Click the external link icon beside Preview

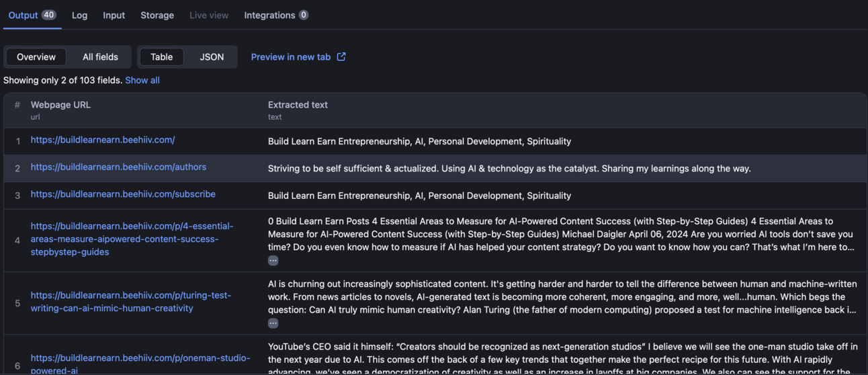[341, 57]
